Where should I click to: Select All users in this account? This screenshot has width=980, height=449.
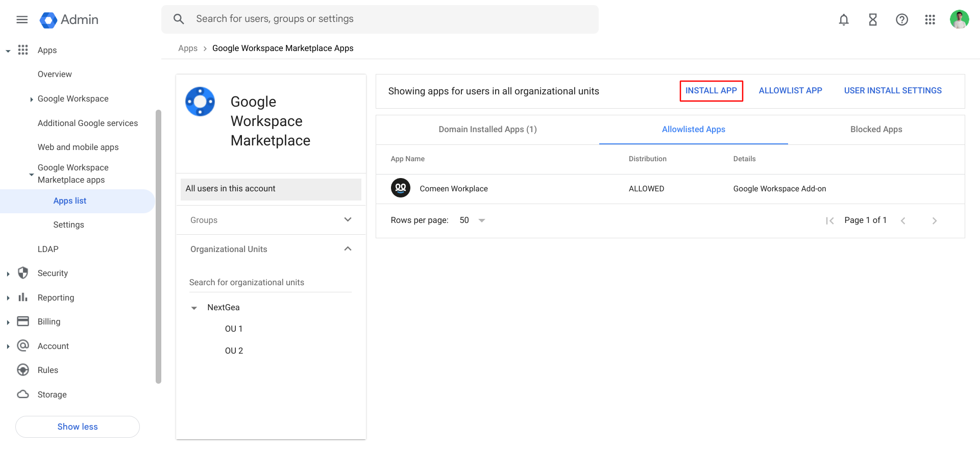click(x=271, y=189)
